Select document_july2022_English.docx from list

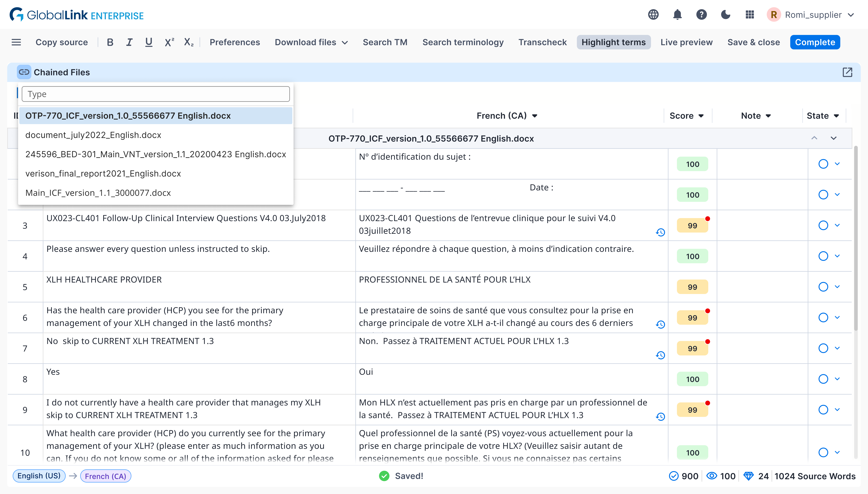coord(93,135)
